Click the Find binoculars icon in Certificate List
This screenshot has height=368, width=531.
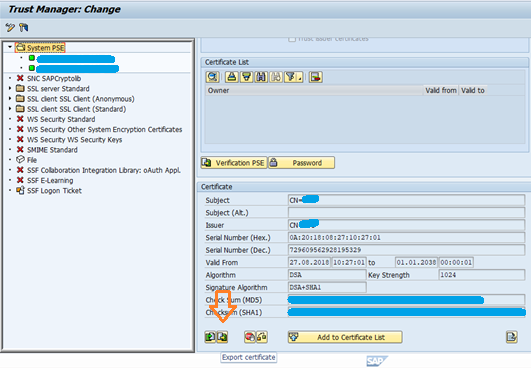coord(261,77)
